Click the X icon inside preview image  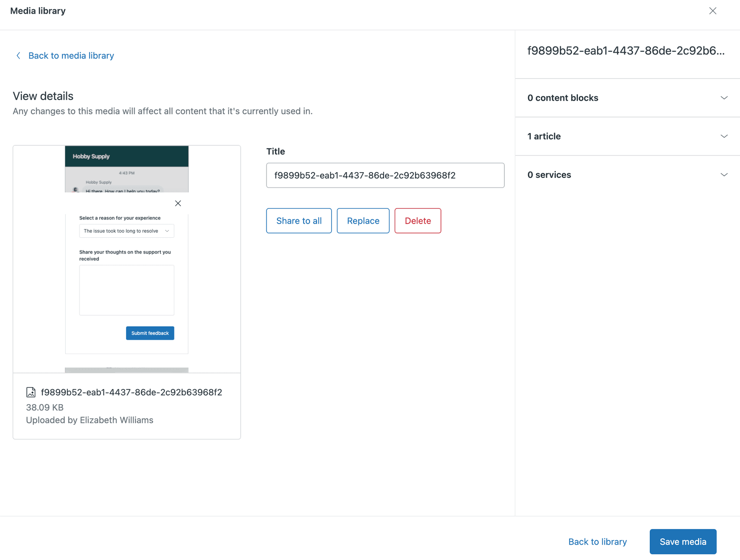click(x=178, y=203)
